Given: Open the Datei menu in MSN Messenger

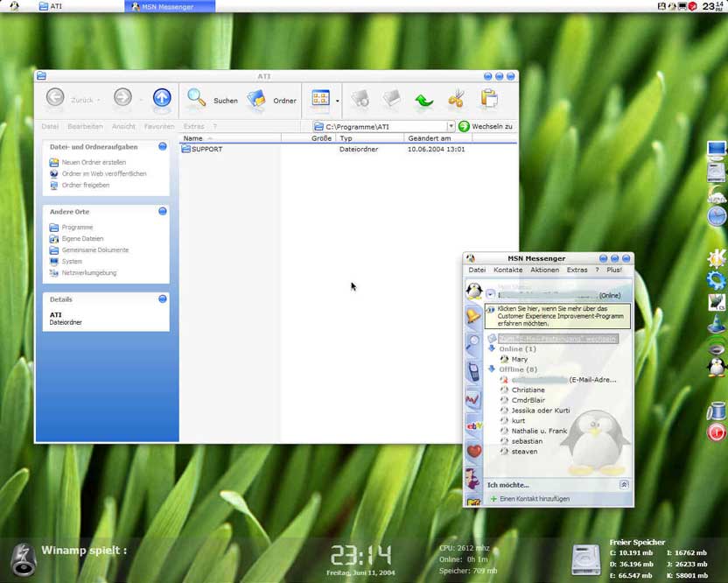Looking at the screenshot, I should point(477,270).
